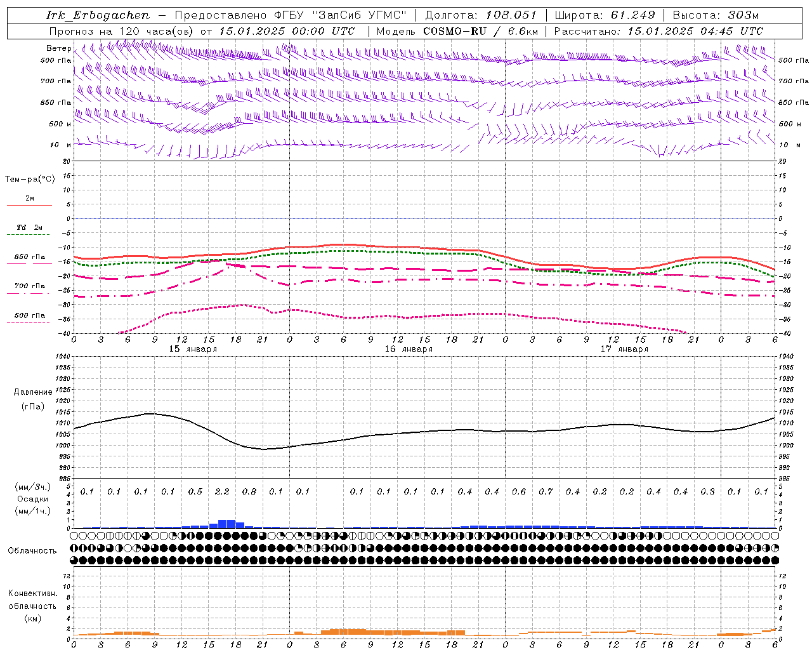Viewport: 812px width, 650px height.
Task: Click the longitude value 108.051
Action: click(511, 15)
